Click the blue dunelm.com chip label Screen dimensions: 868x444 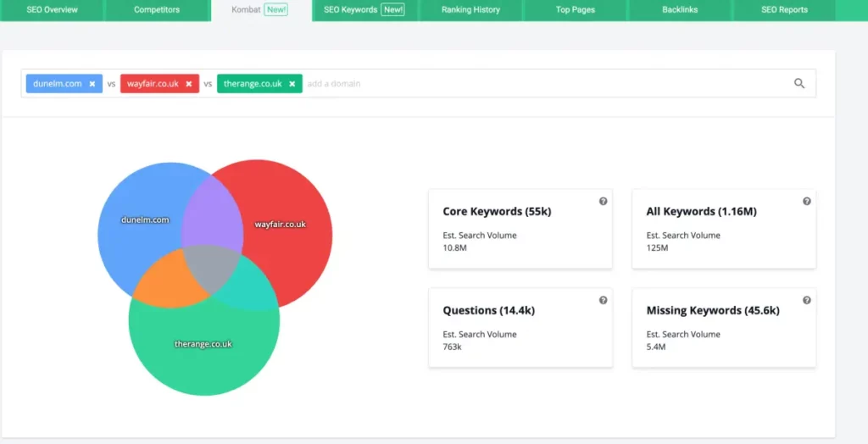(x=57, y=84)
